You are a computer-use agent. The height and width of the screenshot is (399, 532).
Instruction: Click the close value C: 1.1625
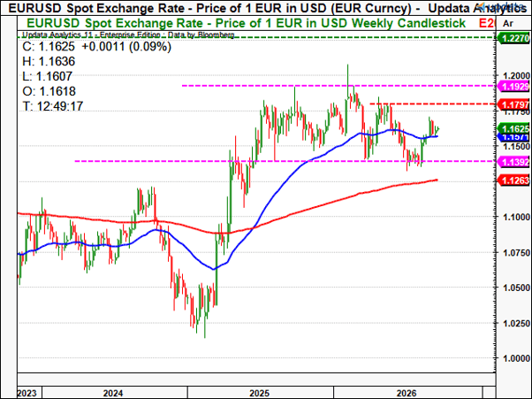coord(49,47)
